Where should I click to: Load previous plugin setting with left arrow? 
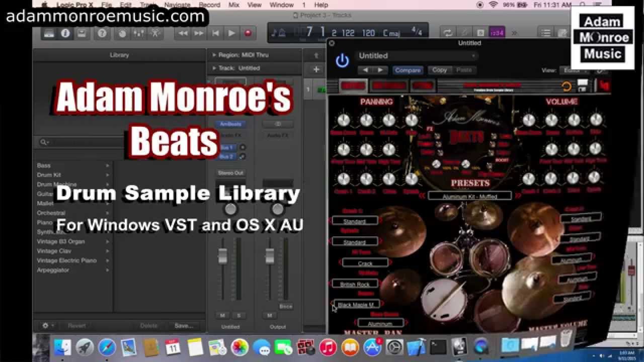[x=366, y=70]
